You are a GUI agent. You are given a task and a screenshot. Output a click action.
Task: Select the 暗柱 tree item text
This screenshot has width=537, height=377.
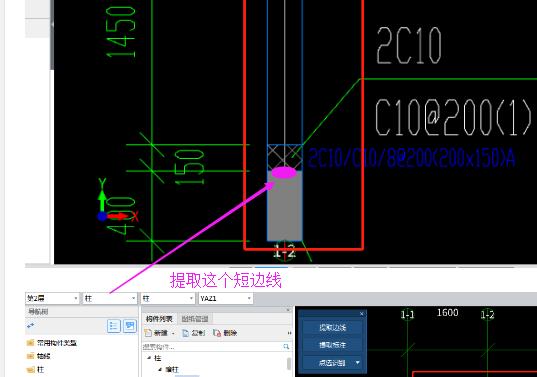(x=172, y=369)
